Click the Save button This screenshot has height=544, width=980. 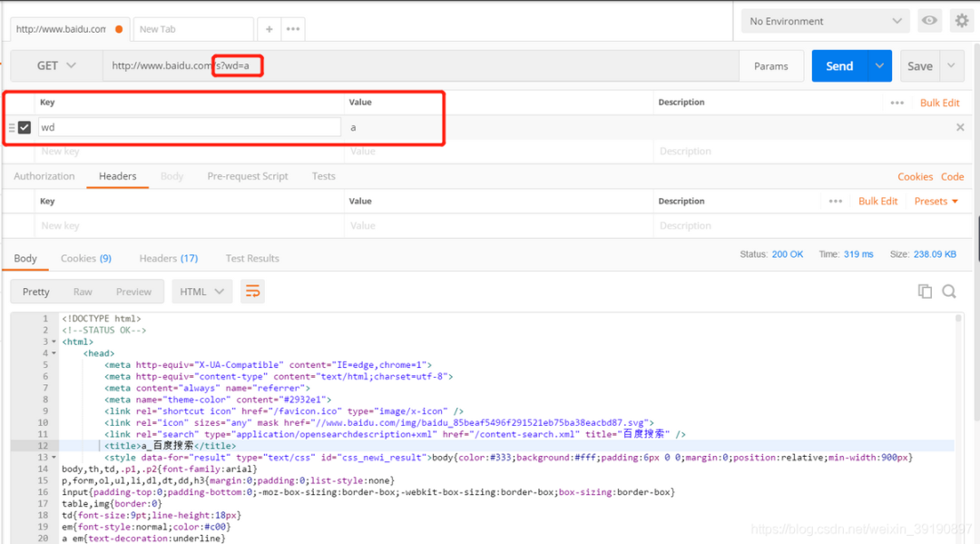point(920,65)
